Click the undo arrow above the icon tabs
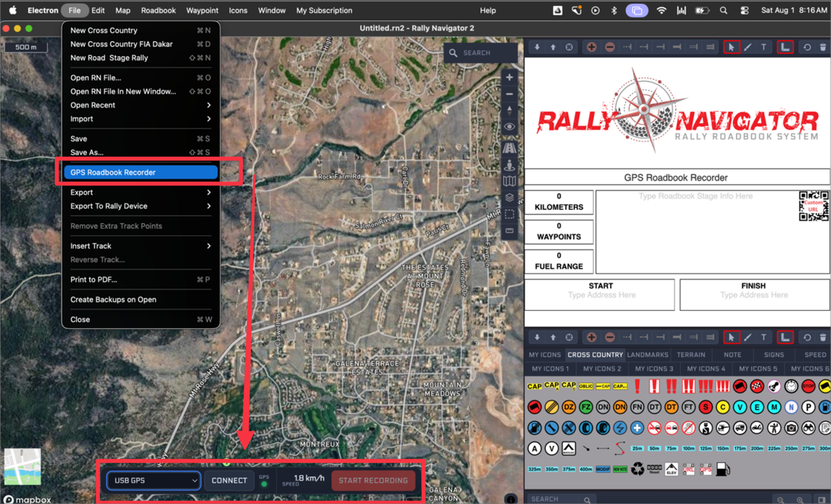831x504 pixels. (x=807, y=337)
